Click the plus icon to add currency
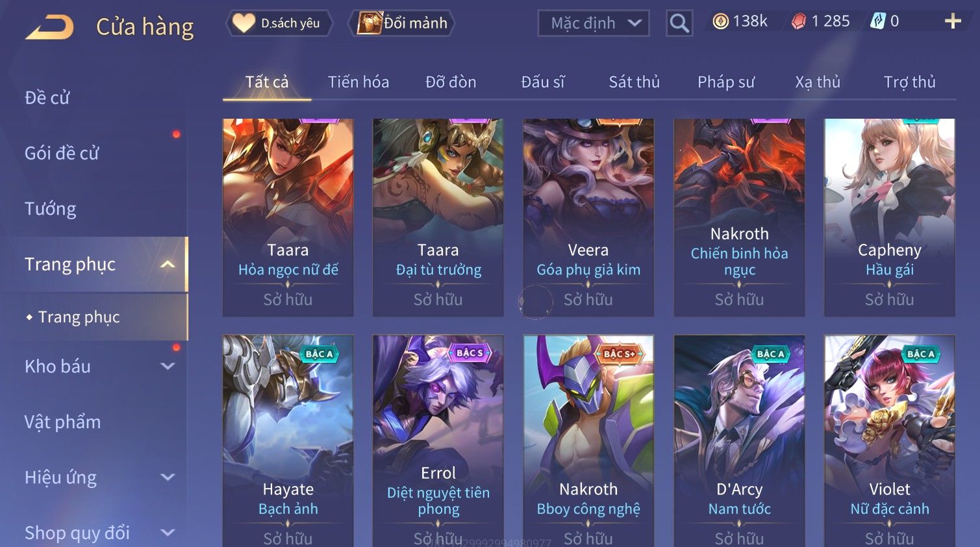This screenshot has height=547, width=980. (x=953, y=21)
